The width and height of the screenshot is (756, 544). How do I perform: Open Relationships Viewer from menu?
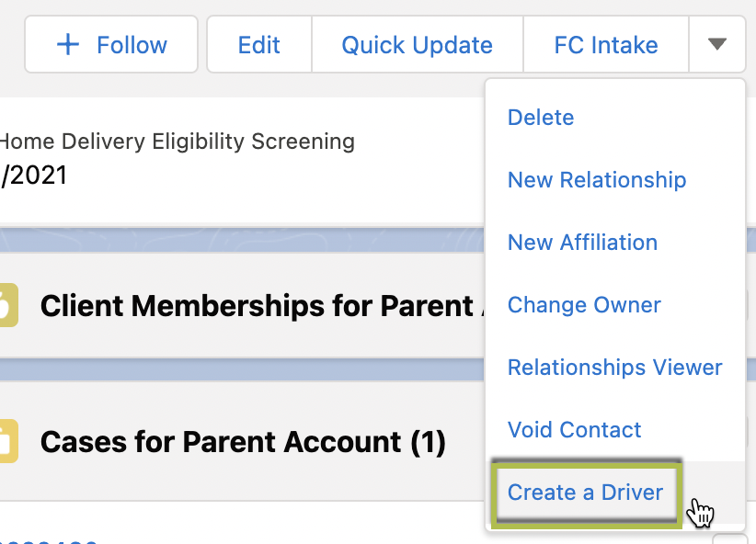coord(614,368)
